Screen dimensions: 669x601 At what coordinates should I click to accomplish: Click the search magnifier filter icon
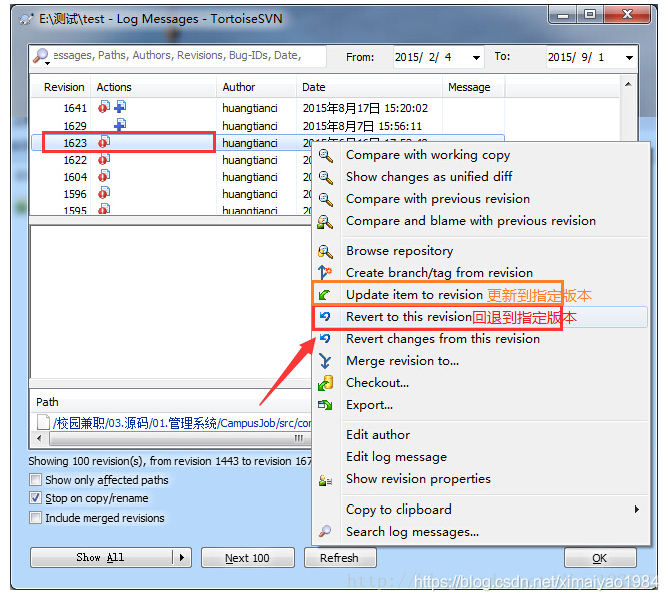pyautogui.click(x=41, y=56)
